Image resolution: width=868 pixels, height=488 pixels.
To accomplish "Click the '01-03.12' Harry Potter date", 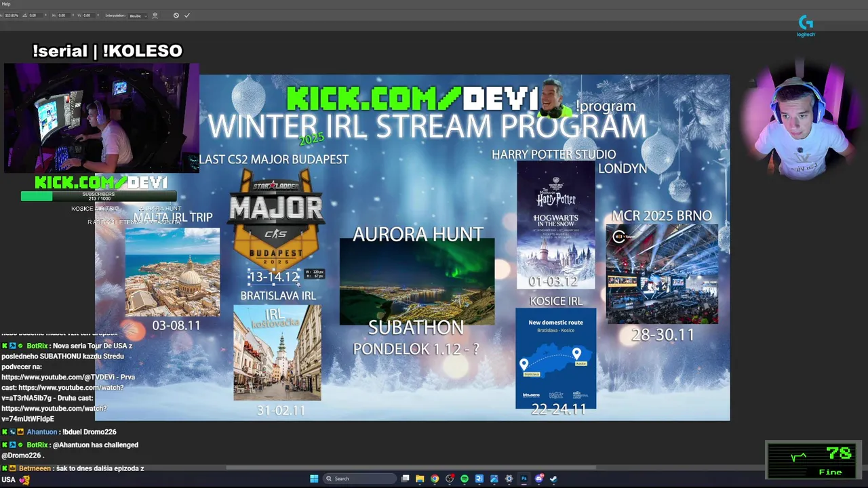I will 553,281.
